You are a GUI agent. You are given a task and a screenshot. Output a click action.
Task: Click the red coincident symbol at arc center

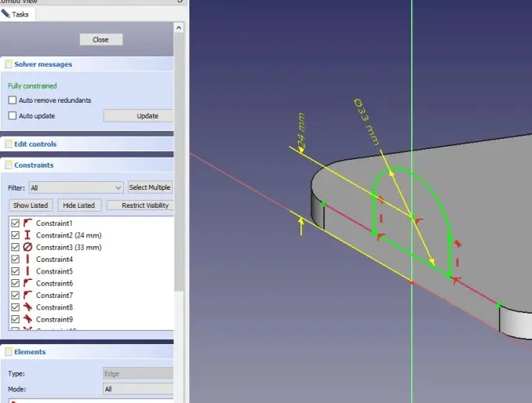[x=419, y=222]
